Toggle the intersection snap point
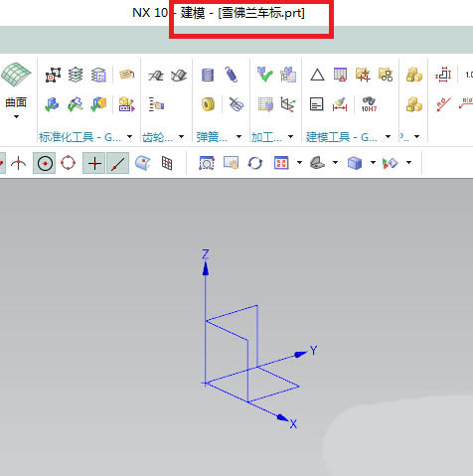 point(94,163)
